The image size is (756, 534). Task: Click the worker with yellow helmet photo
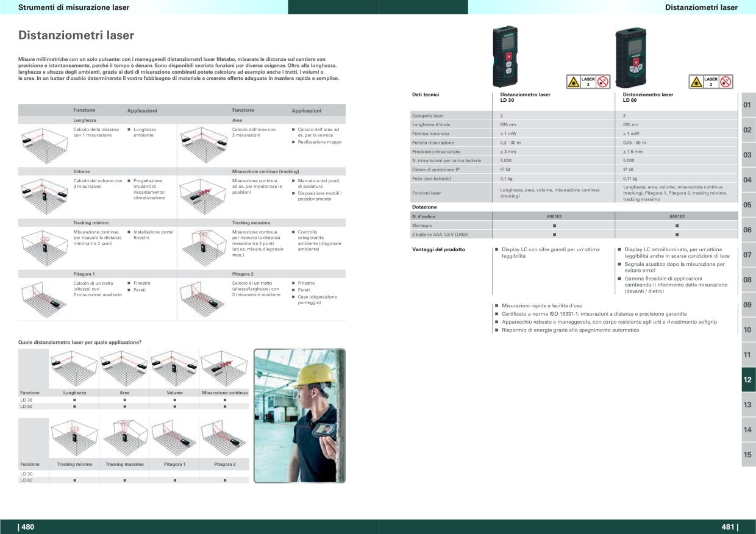click(x=299, y=416)
